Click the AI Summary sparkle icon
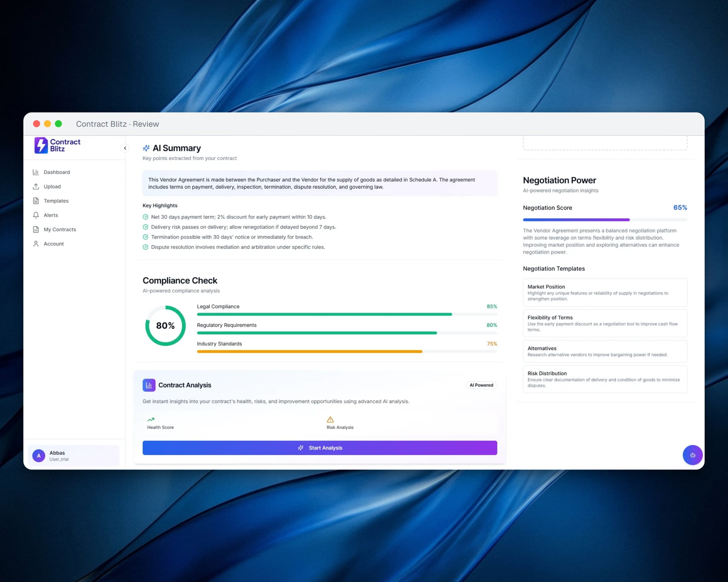The width and height of the screenshot is (728, 582). point(146,148)
